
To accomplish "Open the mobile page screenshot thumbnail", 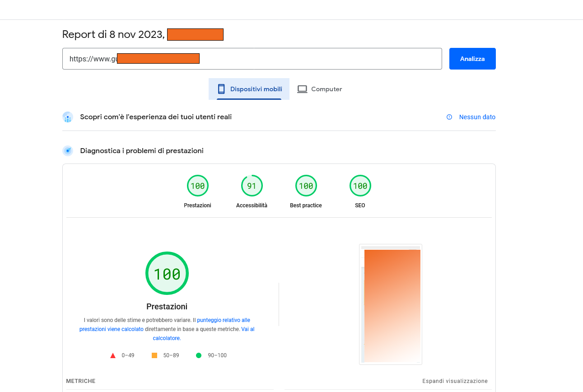I will tap(391, 304).
